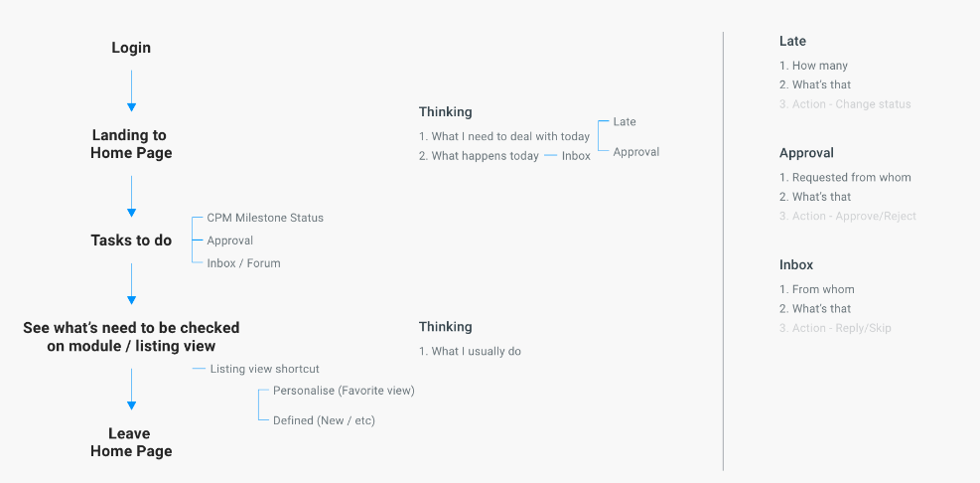Click the Late branch next to Thinking list

click(625, 122)
